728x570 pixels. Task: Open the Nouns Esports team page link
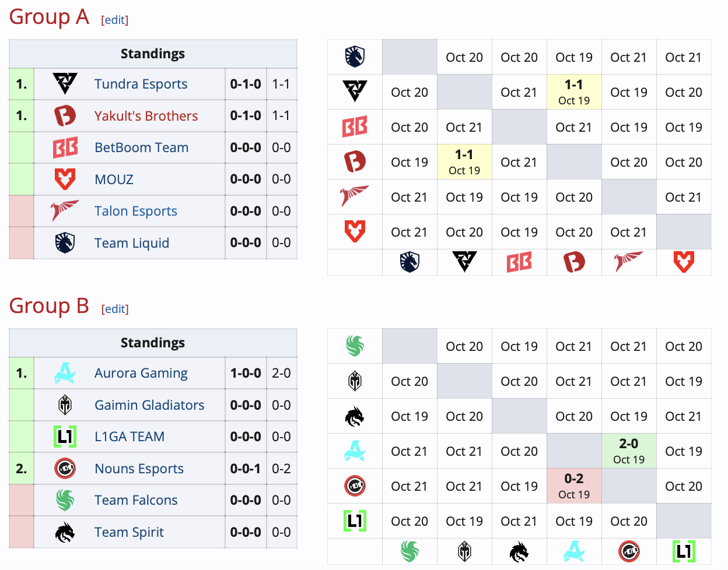point(139,468)
